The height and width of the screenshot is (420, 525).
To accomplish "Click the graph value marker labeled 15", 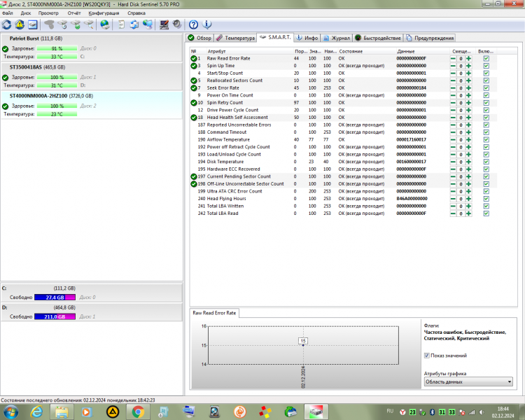I will pyautogui.click(x=303, y=341).
